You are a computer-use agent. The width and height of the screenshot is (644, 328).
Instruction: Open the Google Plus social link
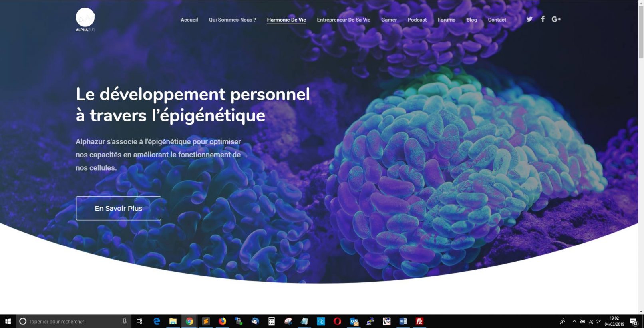pos(556,19)
